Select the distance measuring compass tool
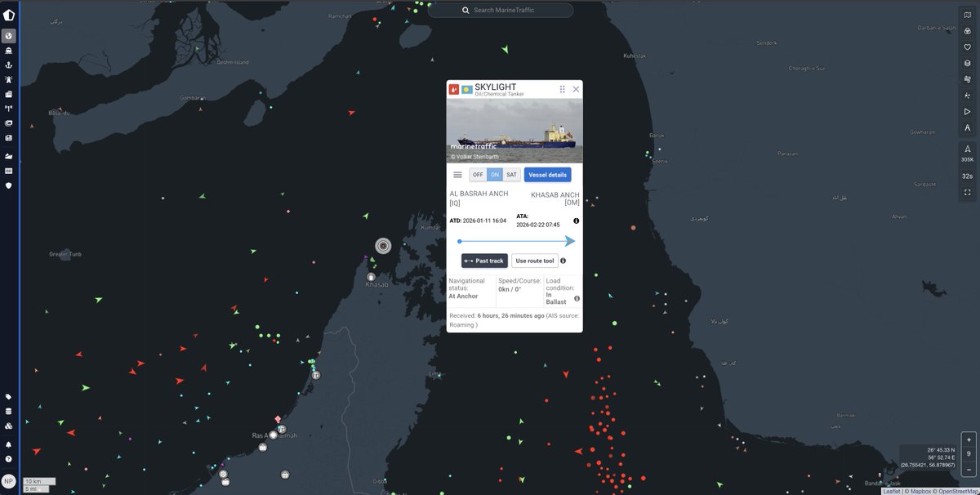980x495 pixels. [968, 127]
